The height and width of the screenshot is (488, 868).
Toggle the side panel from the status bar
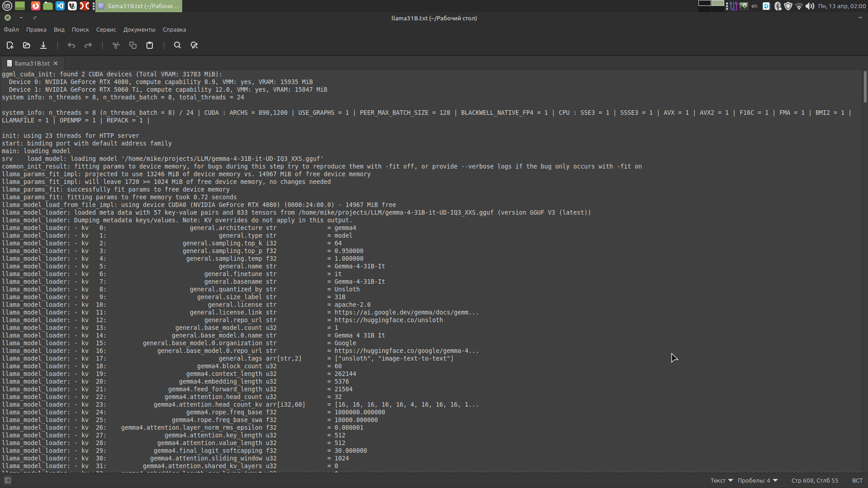(7, 480)
